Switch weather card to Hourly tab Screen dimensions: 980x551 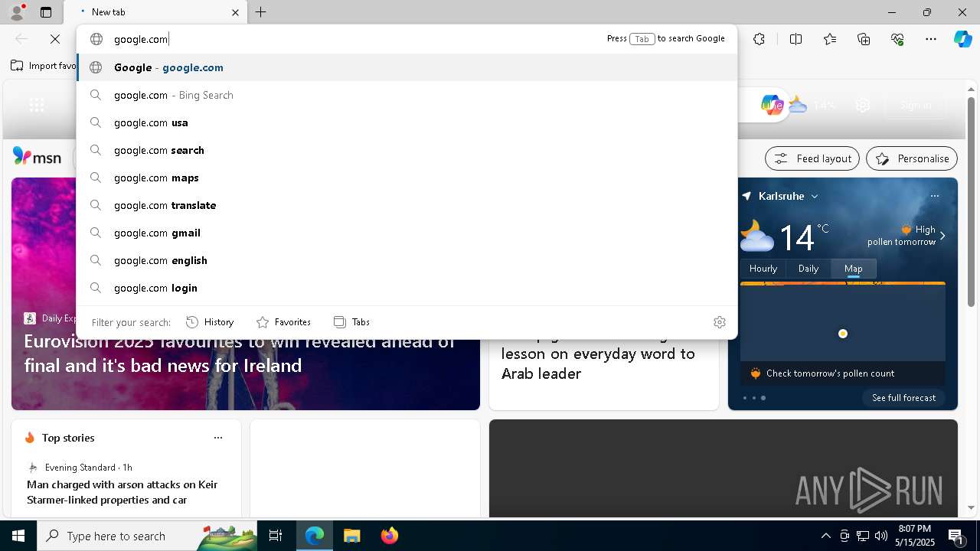pos(763,269)
